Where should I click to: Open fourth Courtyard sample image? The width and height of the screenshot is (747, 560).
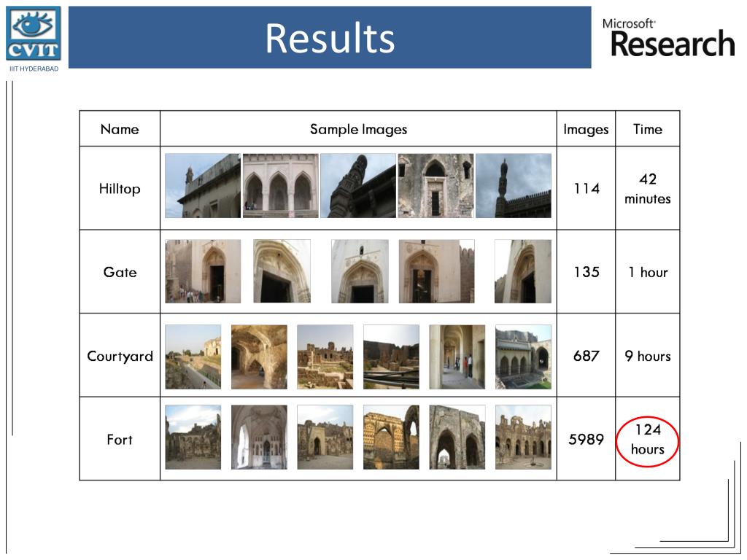(x=391, y=357)
